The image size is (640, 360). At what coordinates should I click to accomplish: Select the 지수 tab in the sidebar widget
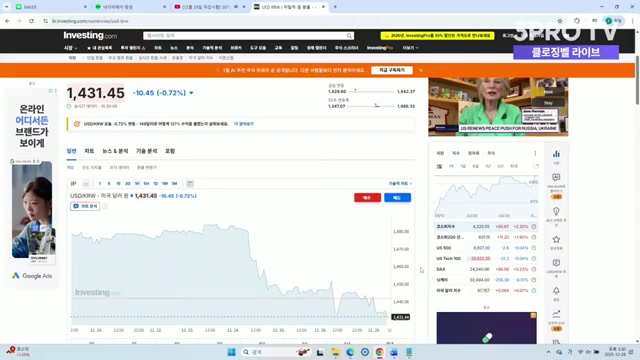tap(456, 153)
